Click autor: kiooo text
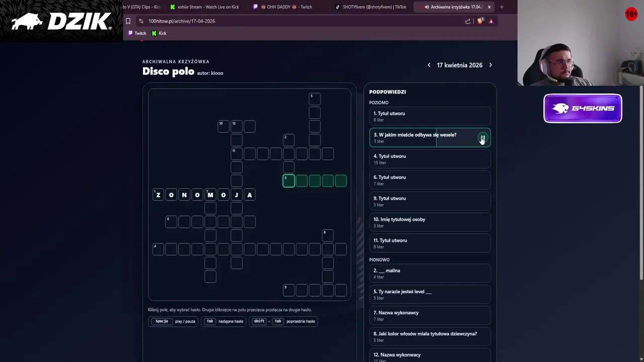 pyautogui.click(x=210, y=73)
